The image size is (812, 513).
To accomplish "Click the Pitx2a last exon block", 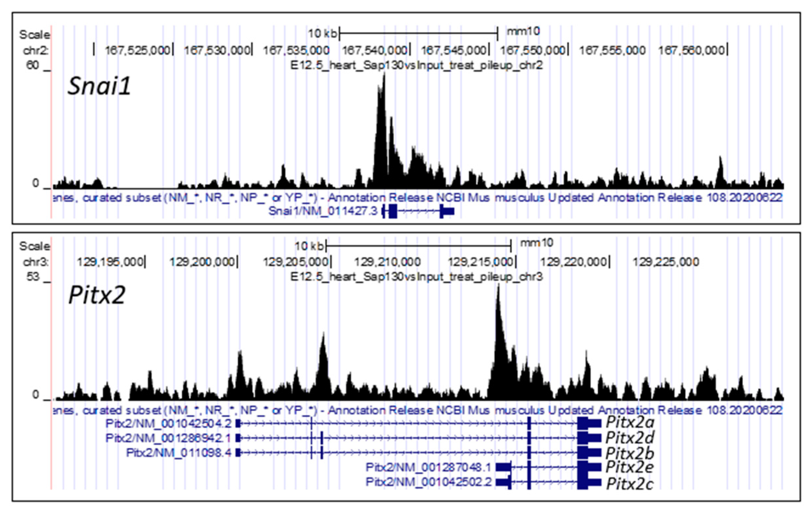I will click(x=589, y=423).
